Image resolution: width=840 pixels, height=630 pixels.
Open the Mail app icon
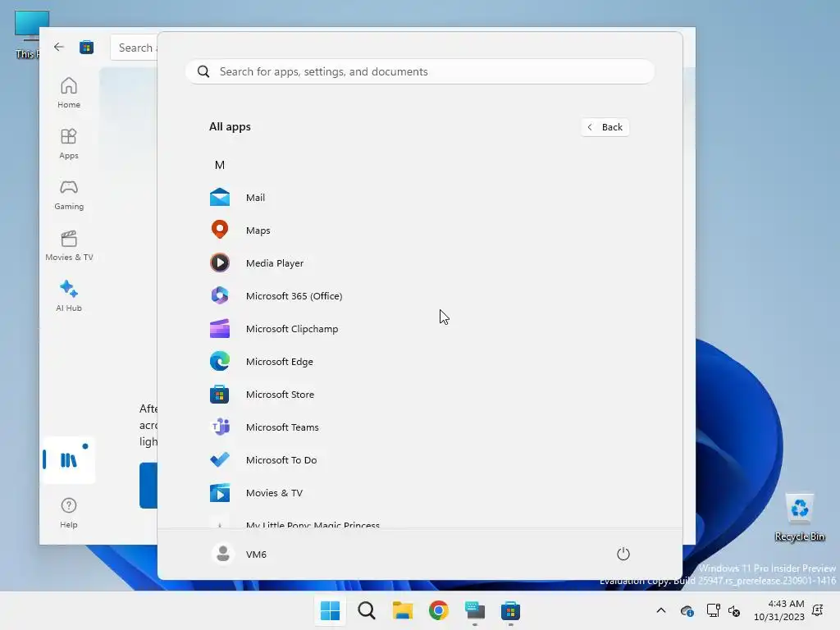(220, 198)
